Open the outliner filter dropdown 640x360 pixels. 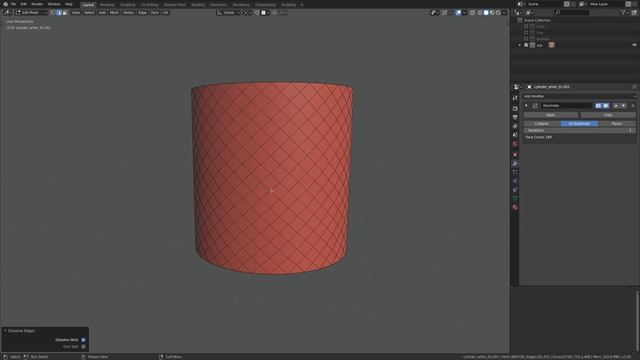click(x=624, y=13)
